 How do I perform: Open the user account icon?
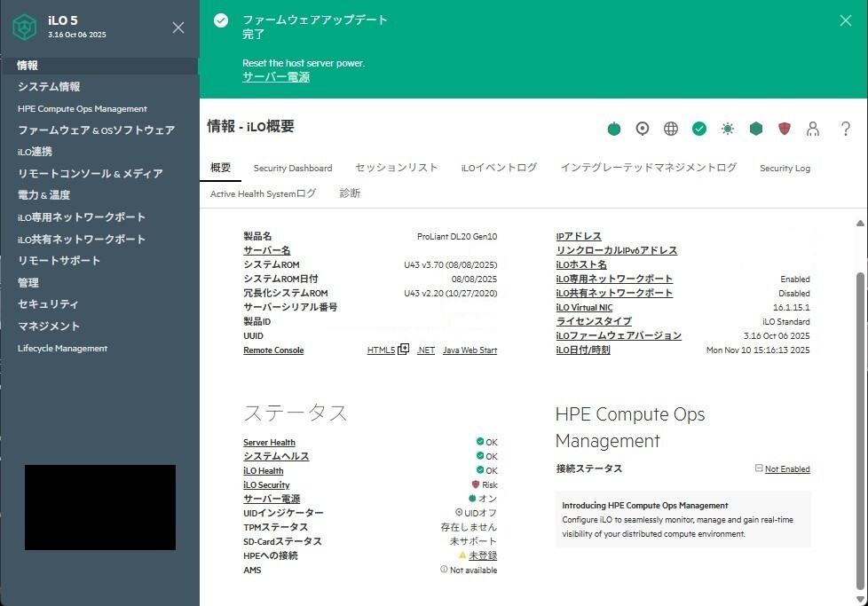[813, 129]
